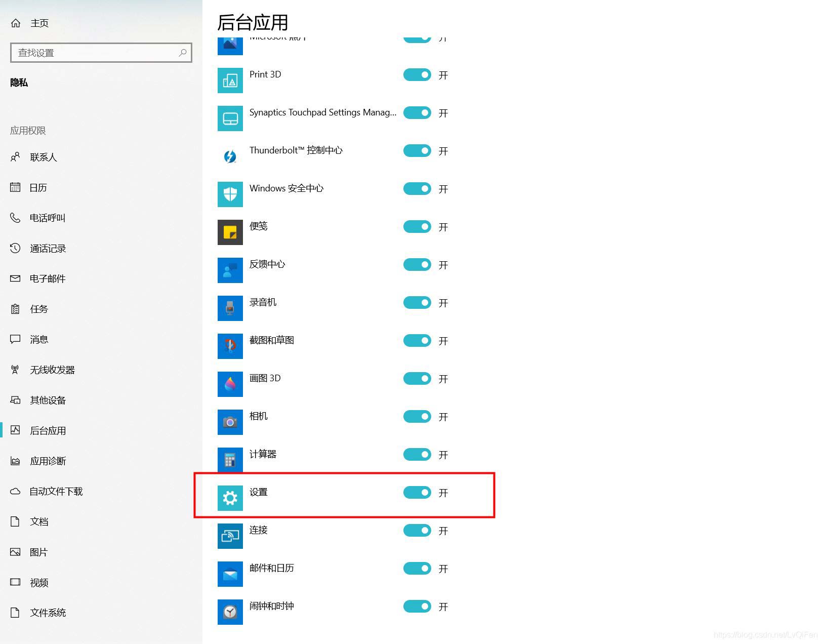Open 自动文件下载 privacy page
822x644 pixels.
[101, 492]
